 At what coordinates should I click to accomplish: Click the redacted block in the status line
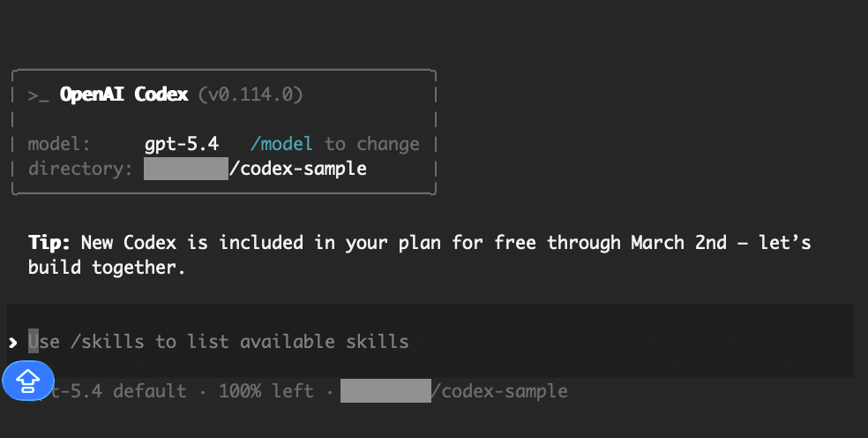[x=385, y=390]
